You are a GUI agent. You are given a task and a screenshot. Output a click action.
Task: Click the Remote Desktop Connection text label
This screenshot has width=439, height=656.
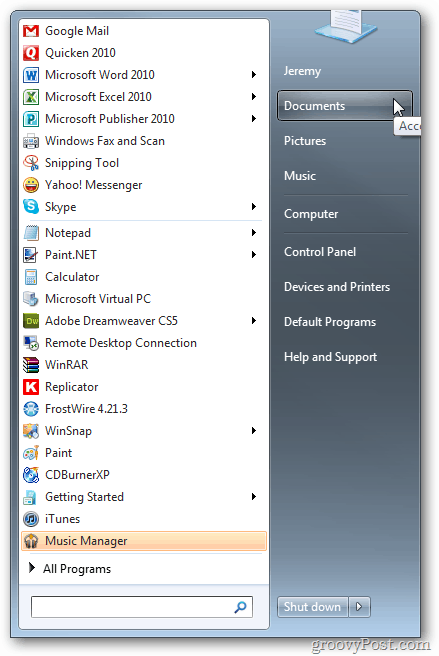pos(121,343)
